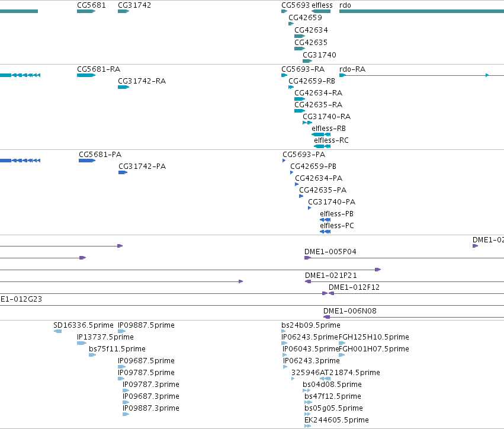Select the IP06243.5prime EST label
The image size is (504, 429).
tap(310, 337)
